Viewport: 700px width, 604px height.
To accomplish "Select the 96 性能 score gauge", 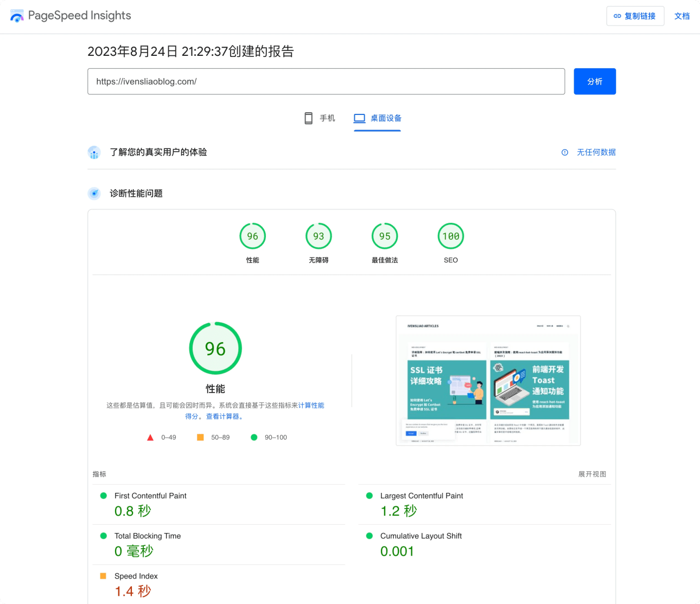I will [252, 236].
